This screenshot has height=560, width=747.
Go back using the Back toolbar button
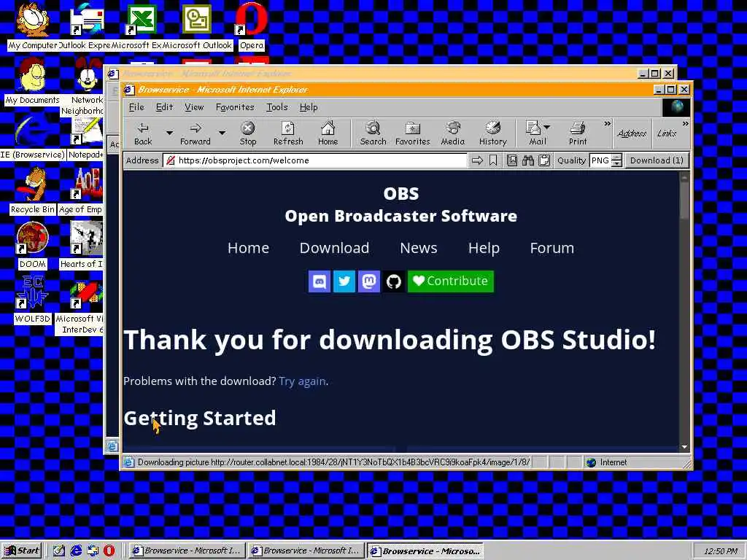[x=143, y=133]
